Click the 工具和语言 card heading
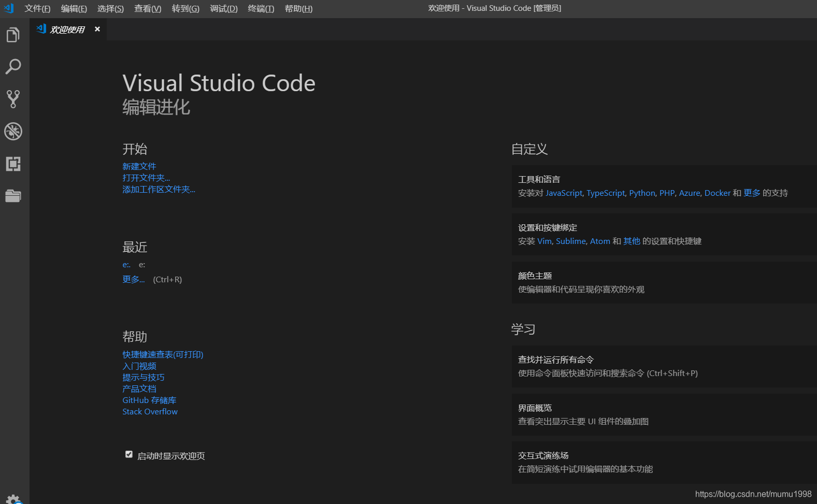The width and height of the screenshot is (817, 504). point(539,179)
